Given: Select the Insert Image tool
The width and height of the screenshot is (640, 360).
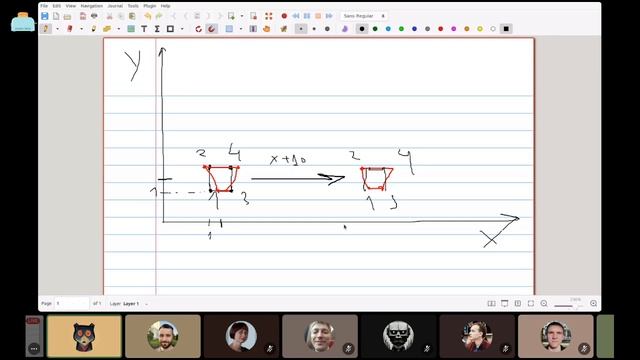Looking at the screenshot, I should point(131,29).
